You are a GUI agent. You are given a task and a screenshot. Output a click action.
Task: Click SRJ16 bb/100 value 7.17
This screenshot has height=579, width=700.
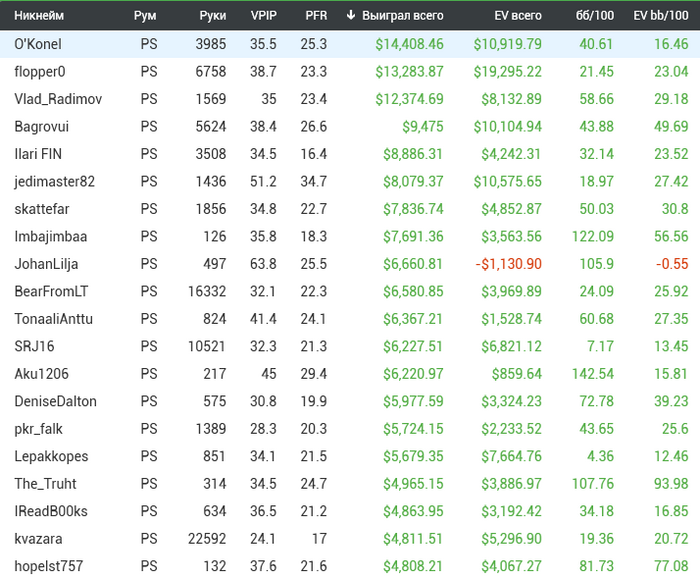tap(600, 346)
